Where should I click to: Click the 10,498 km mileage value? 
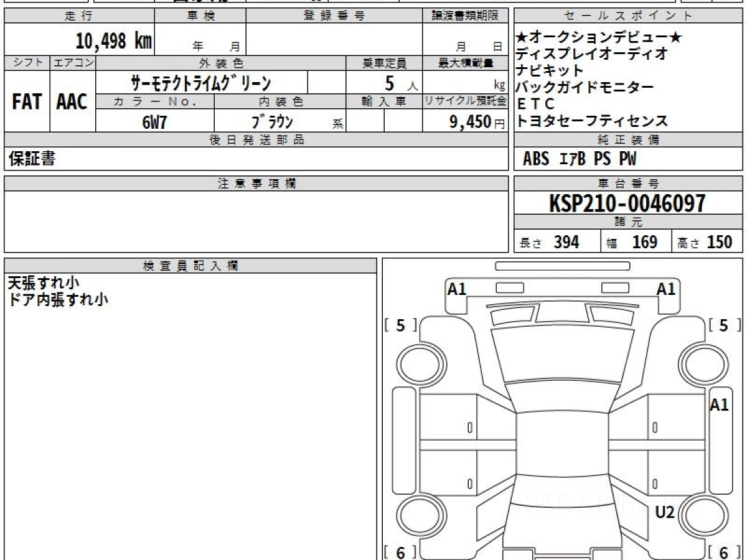[x=113, y=42]
